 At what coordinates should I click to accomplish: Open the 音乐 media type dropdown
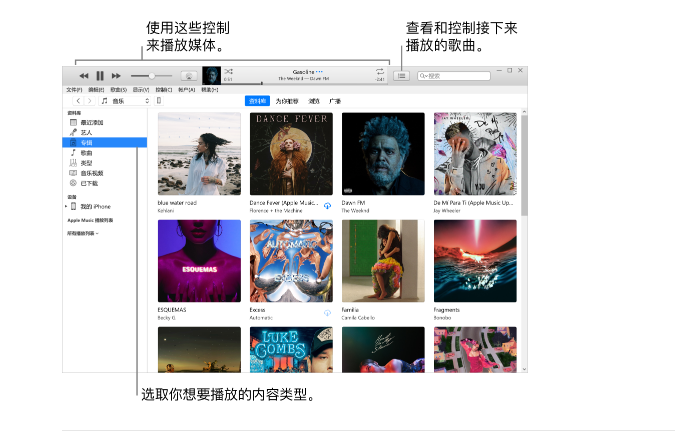[x=125, y=101]
